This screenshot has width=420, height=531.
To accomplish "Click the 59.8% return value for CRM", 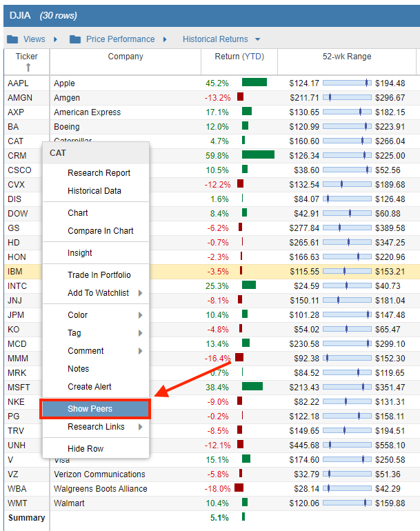I will [x=217, y=156].
